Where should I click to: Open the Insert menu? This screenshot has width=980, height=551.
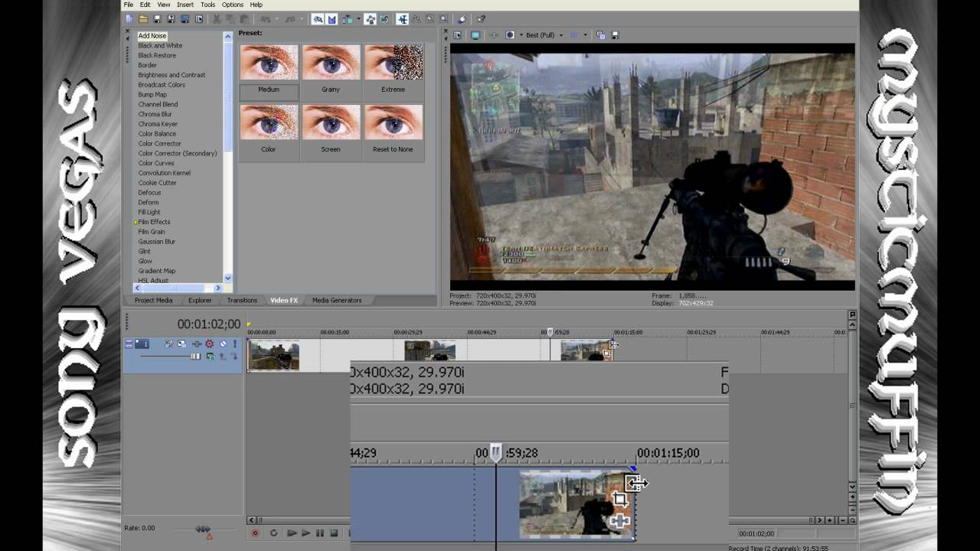[x=185, y=5]
